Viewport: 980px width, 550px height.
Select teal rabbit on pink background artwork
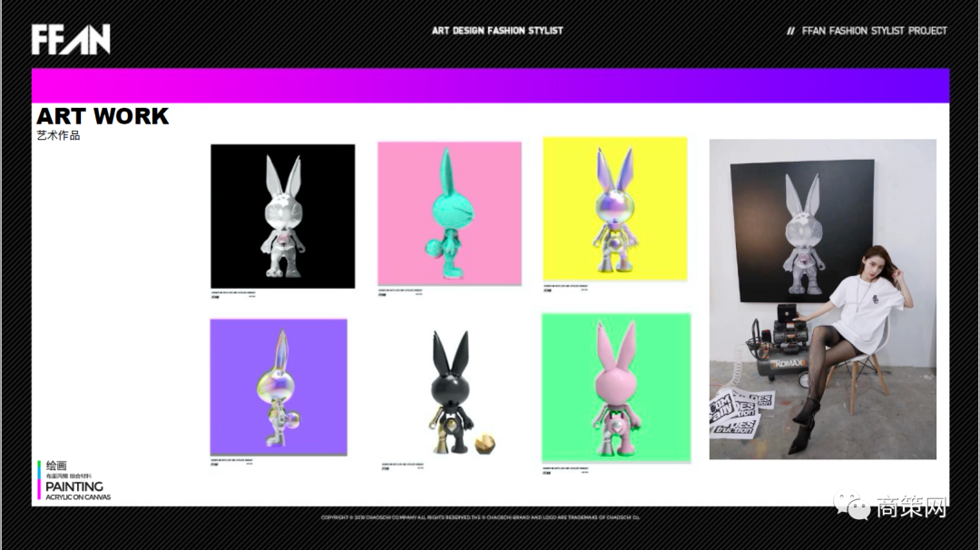[449, 214]
